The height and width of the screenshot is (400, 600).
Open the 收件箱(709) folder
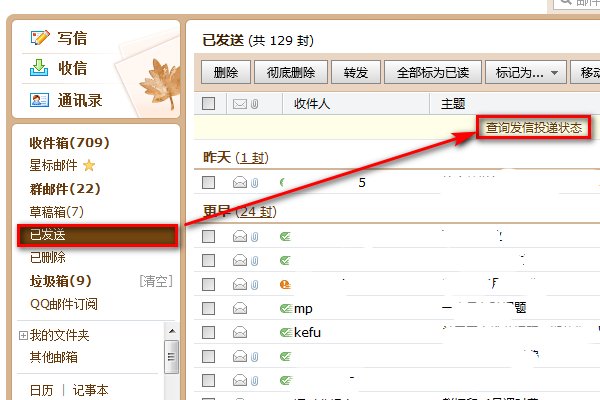point(70,143)
